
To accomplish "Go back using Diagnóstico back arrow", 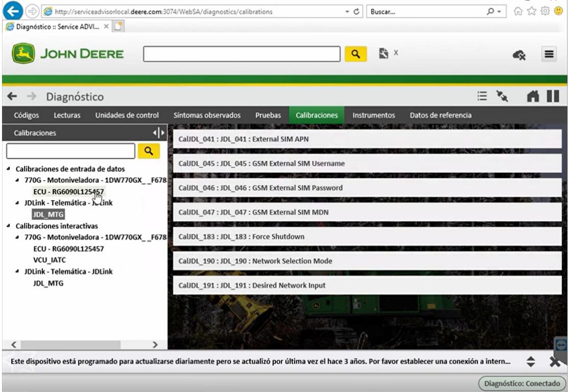I will (x=12, y=96).
